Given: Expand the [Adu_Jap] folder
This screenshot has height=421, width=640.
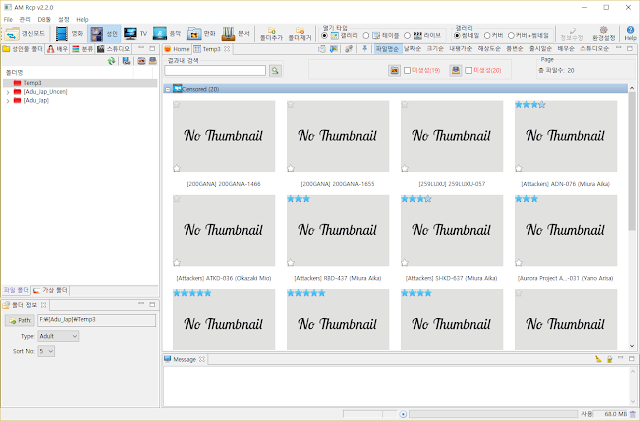Looking at the screenshot, I should click(x=8, y=101).
